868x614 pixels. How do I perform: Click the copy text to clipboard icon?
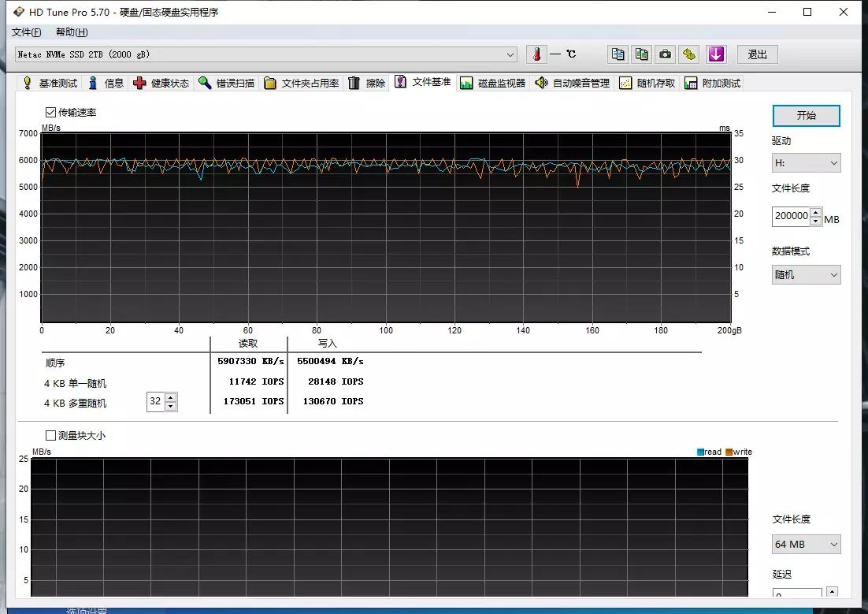(618, 54)
